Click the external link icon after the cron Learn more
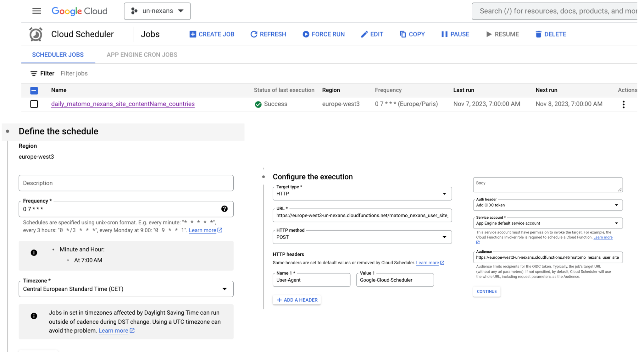Screen dimensions: 644x352 pos(220,230)
